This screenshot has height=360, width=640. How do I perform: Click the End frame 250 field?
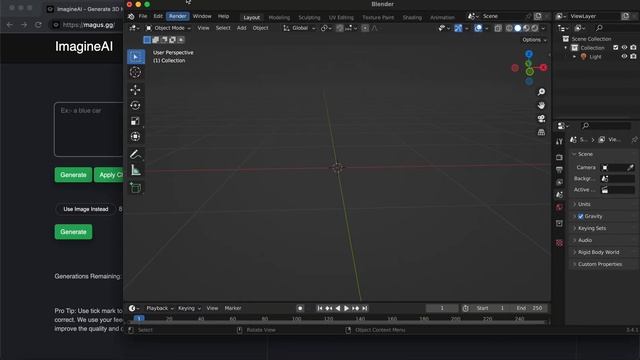(529, 308)
